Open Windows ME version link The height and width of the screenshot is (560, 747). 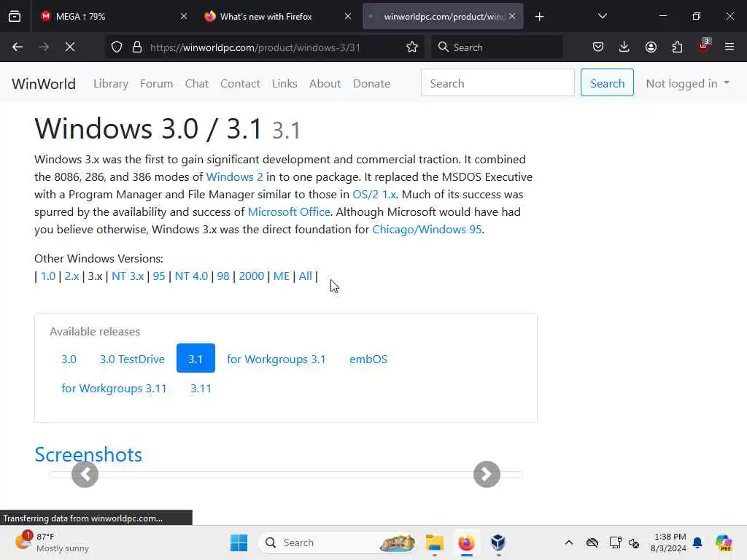click(x=281, y=276)
